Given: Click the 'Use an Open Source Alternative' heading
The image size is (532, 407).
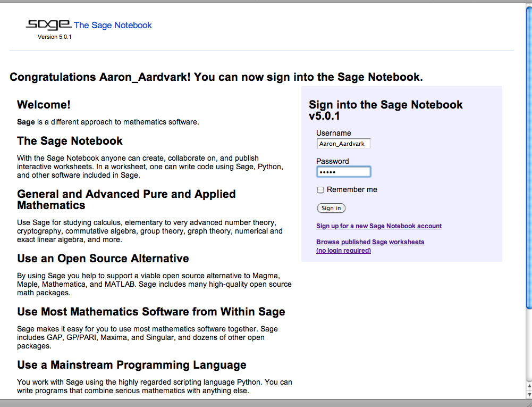Looking at the screenshot, I should click(103, 259).
